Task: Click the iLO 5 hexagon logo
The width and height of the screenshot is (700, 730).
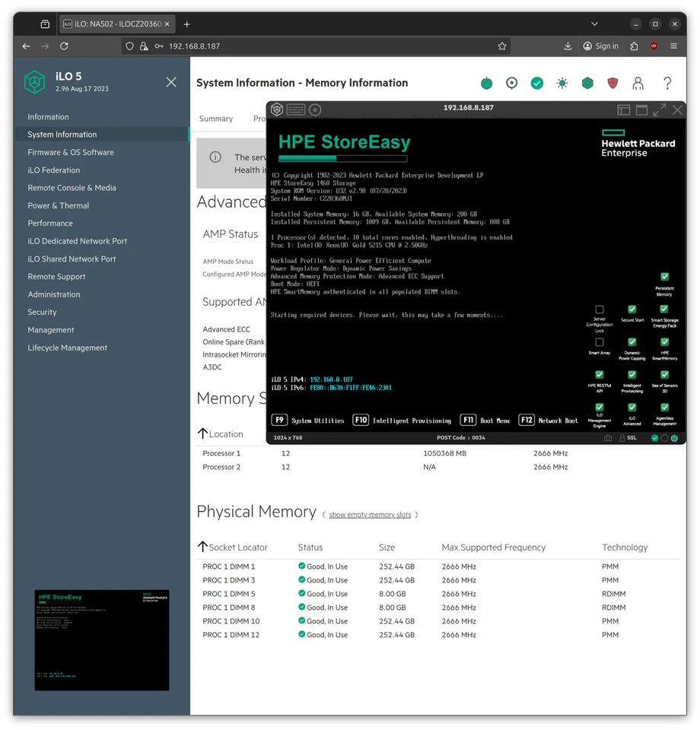Action: [35, 82]
